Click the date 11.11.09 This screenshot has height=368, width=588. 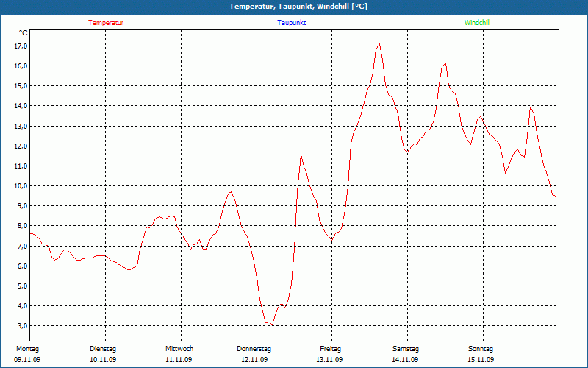[179, 360]
